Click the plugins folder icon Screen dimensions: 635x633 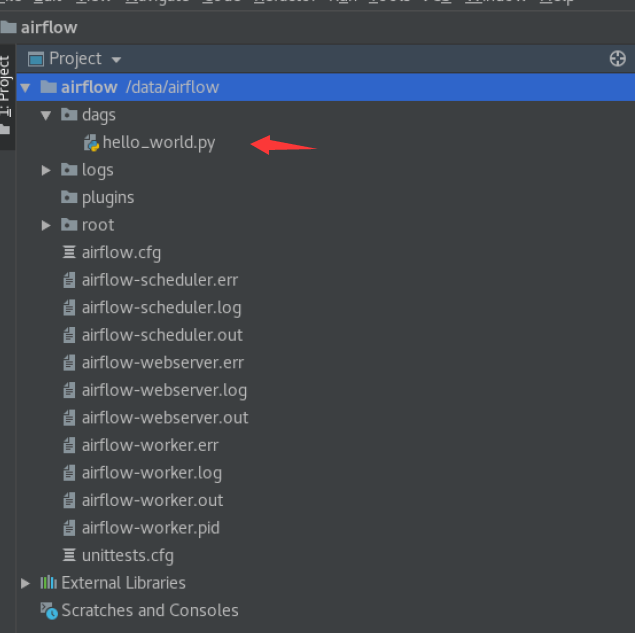pos(69,198)
